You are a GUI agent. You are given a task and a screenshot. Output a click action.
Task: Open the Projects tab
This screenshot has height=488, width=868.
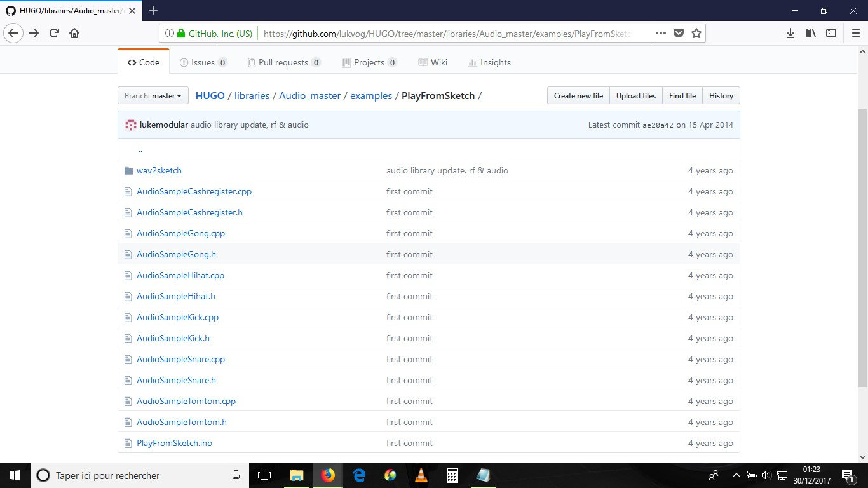point(369,62)
